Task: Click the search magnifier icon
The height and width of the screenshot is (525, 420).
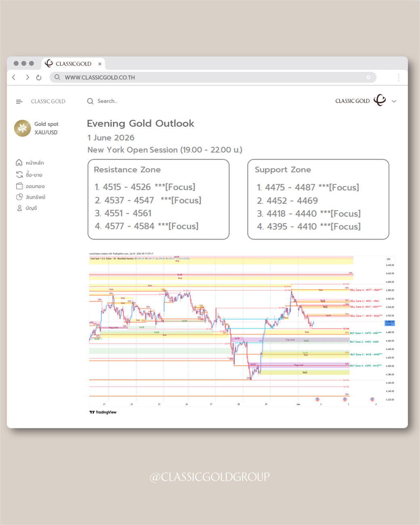Action: tap(90, 101)
